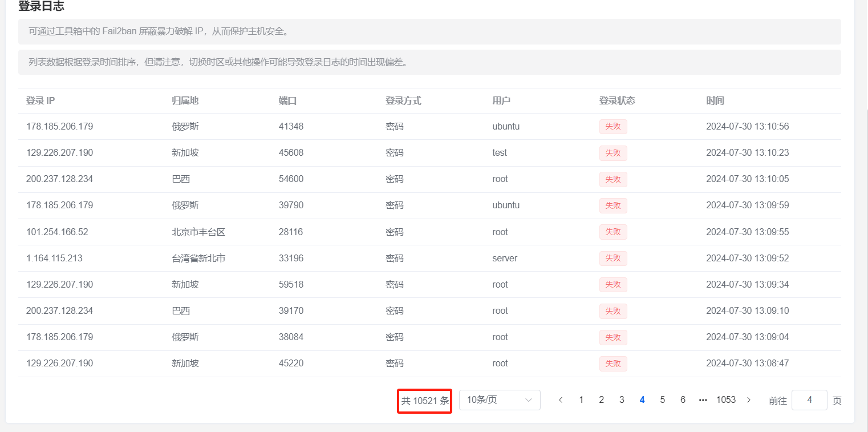The image size is (868, 432).
Task: Click timestamp 2024-07-30 13:08:47
Action: 747,364
